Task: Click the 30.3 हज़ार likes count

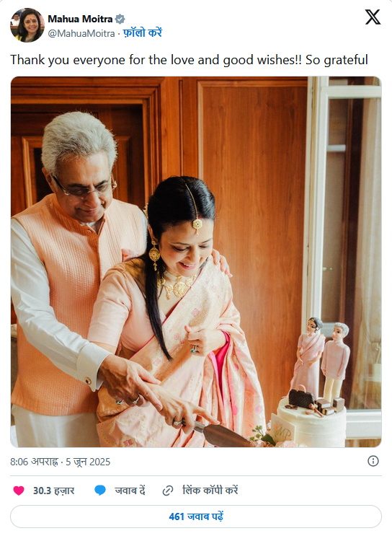Action: point(53,491)
